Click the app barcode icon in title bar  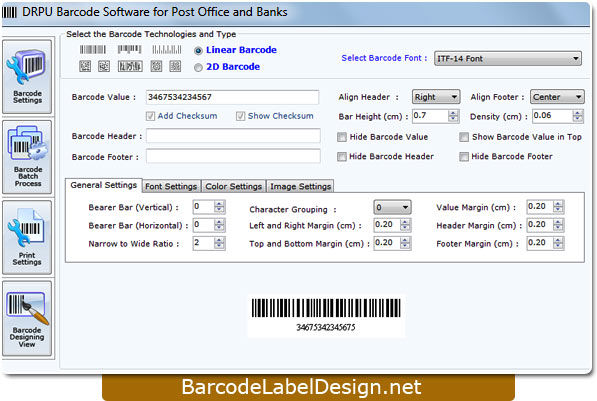coord(10,12)
